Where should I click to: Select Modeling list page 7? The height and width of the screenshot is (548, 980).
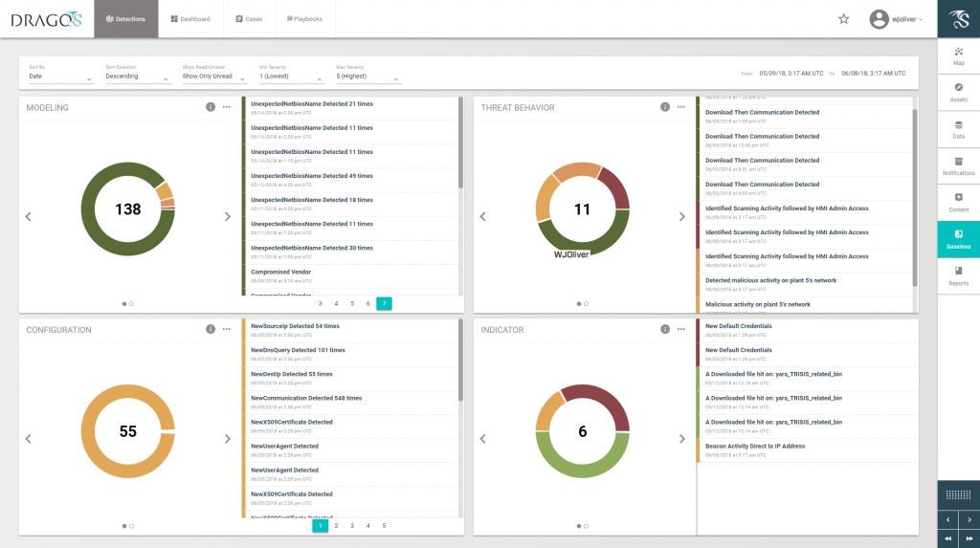coord(384,304)
